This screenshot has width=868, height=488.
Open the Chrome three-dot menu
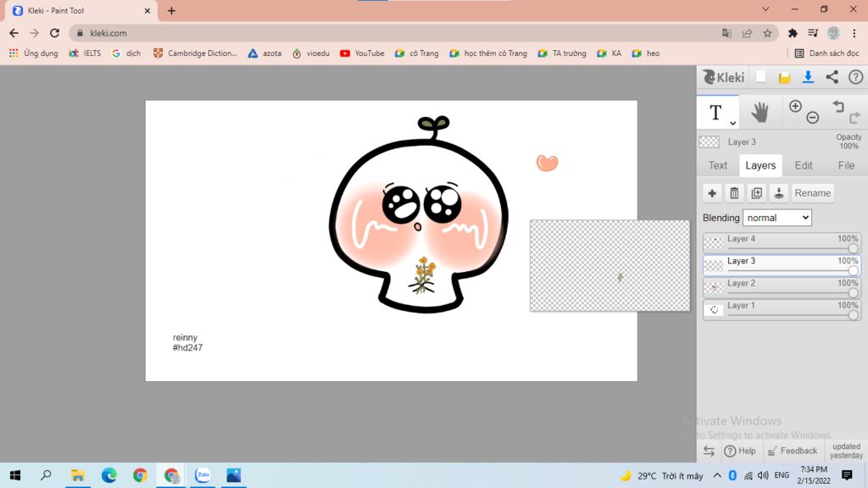coord(854,33)
